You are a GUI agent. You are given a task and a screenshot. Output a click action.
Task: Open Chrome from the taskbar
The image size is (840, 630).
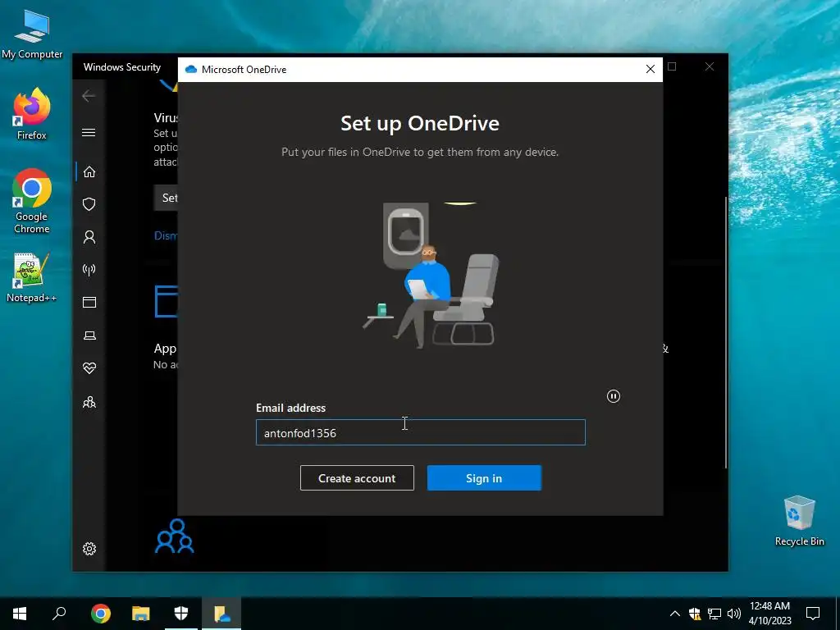coord(100,614)
